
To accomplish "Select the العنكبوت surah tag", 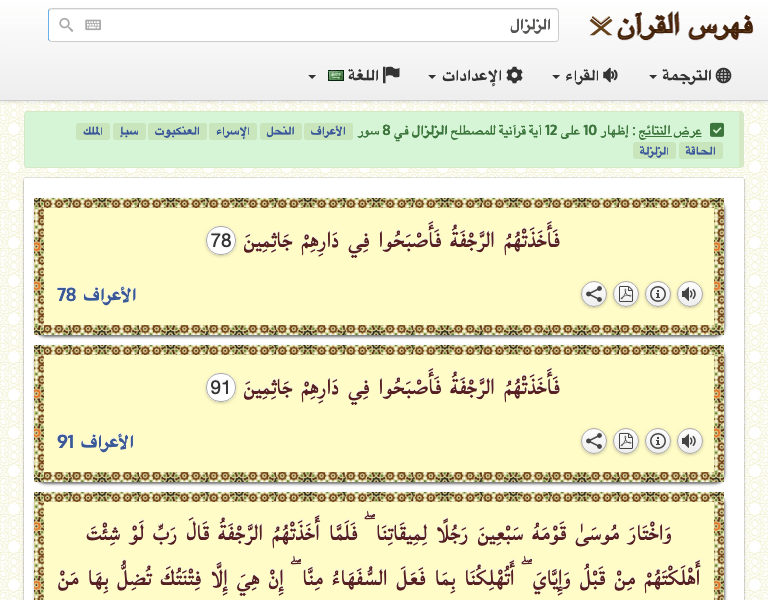I will (177, 131).
